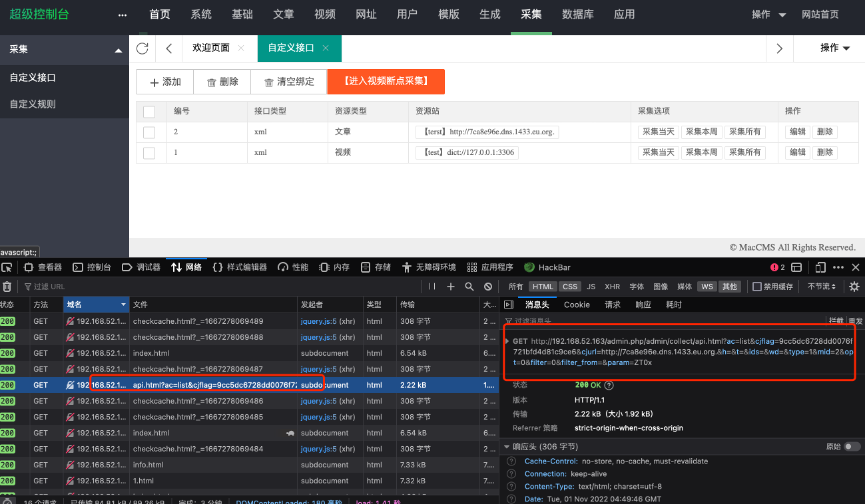Tick the header checkbox in the table

point(149,112)
